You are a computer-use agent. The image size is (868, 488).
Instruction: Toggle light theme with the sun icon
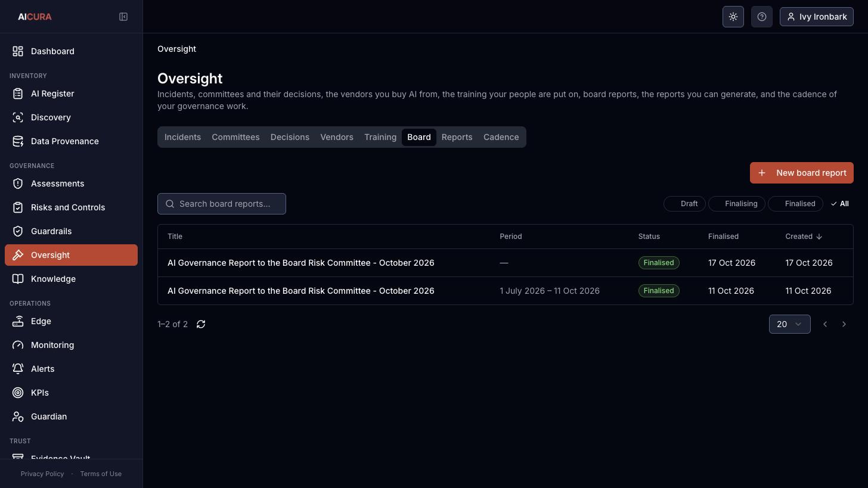733,17
